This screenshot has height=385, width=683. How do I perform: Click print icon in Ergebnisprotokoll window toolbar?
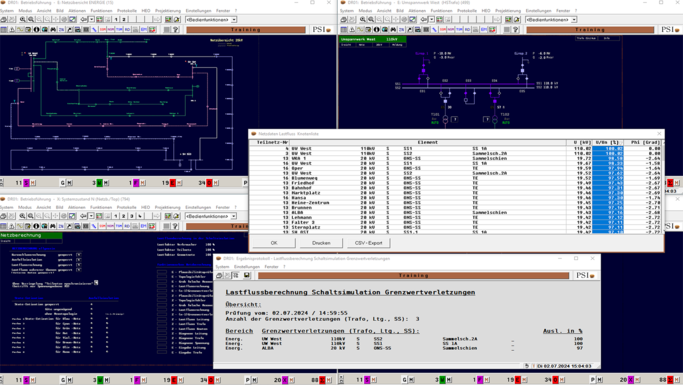click(219, 275)
